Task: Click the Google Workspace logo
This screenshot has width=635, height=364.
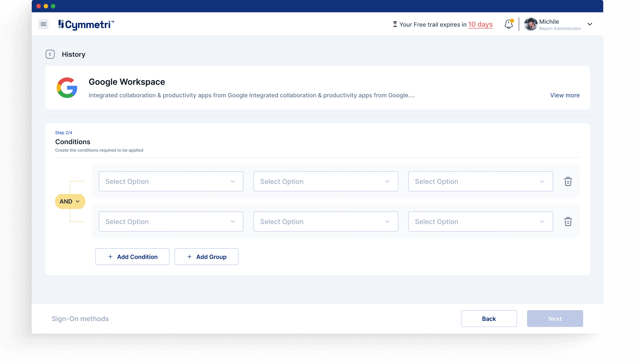Action: 67,88
